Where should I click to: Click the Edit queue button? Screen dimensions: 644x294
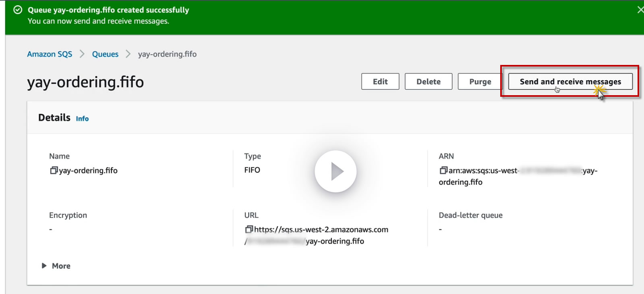tap(380, 81)
